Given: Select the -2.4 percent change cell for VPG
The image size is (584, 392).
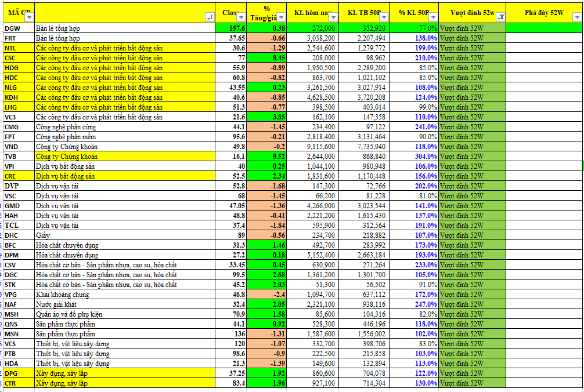Looking at the screenshot, I should click(266, 295).
